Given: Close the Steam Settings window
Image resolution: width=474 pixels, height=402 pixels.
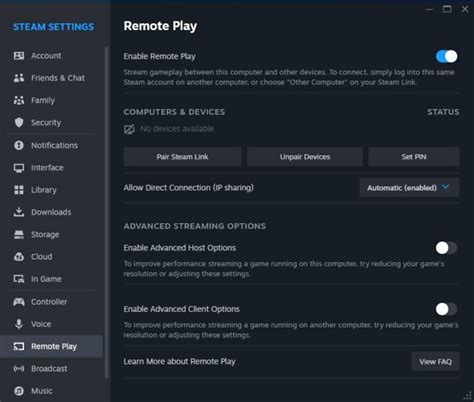Looking at the screenshot, I should coord(465,9).
